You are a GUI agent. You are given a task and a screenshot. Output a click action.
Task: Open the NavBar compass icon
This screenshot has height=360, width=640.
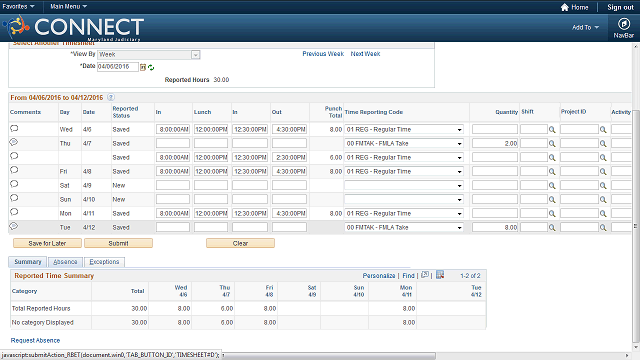[x=623, y=24]
